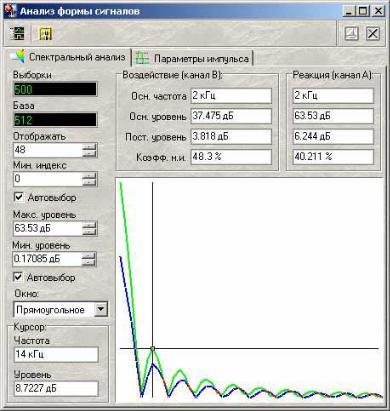The image size is (390, 411).
Task: Decrease the Макс. уровень value with down arrow
Action: click(x=89, y=232)
